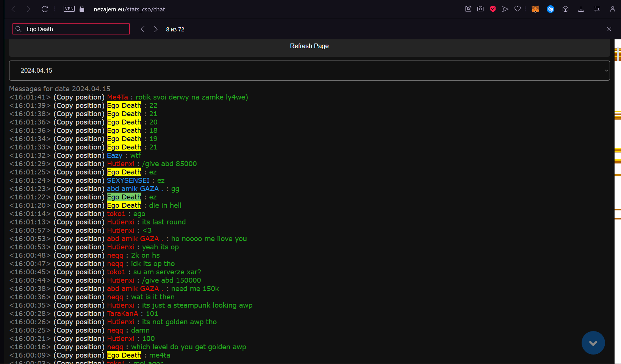Go to next find-in-page match
This screenshot has width=621, height=364.
tap(156, 29)
